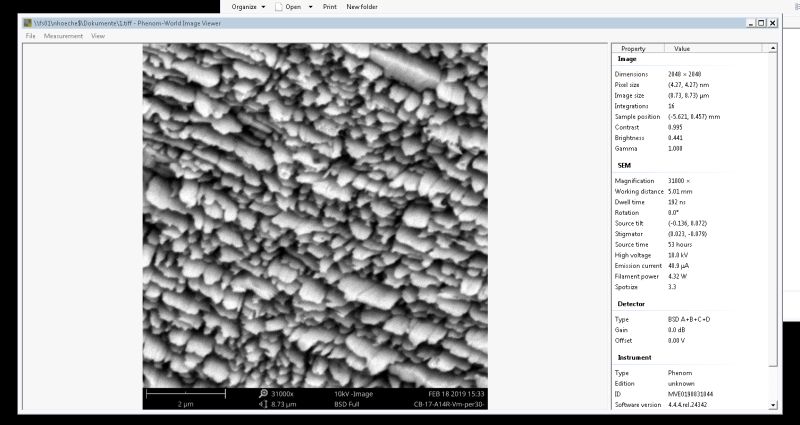Click Print in the Explorer toolbar

(x=330, y=7)
